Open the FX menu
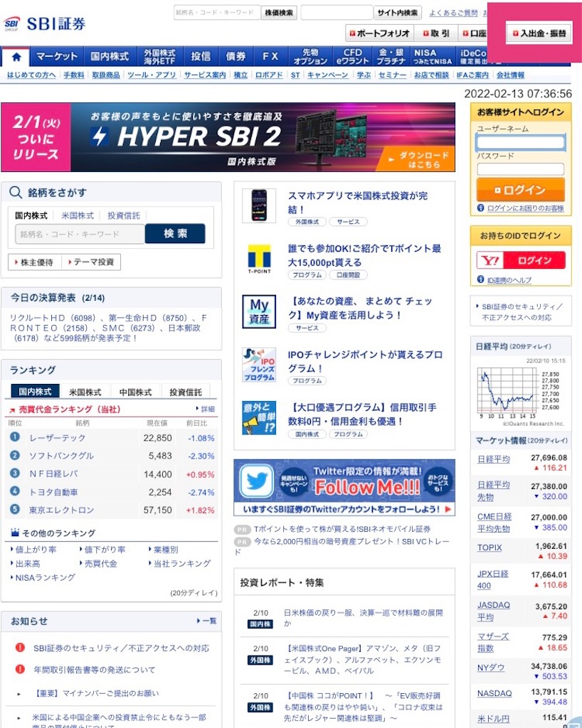This screenshot has width=582, height=728. 270,57
